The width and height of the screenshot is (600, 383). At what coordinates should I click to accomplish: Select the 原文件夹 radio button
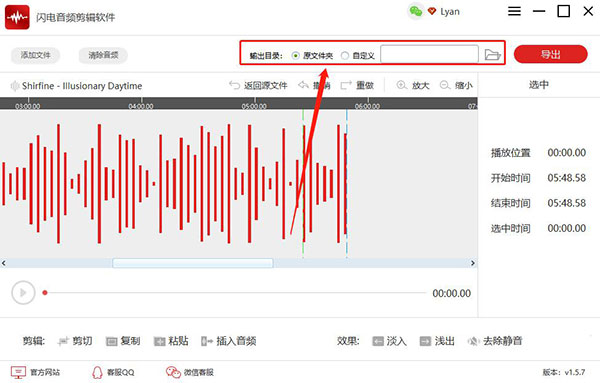[295, 56]
